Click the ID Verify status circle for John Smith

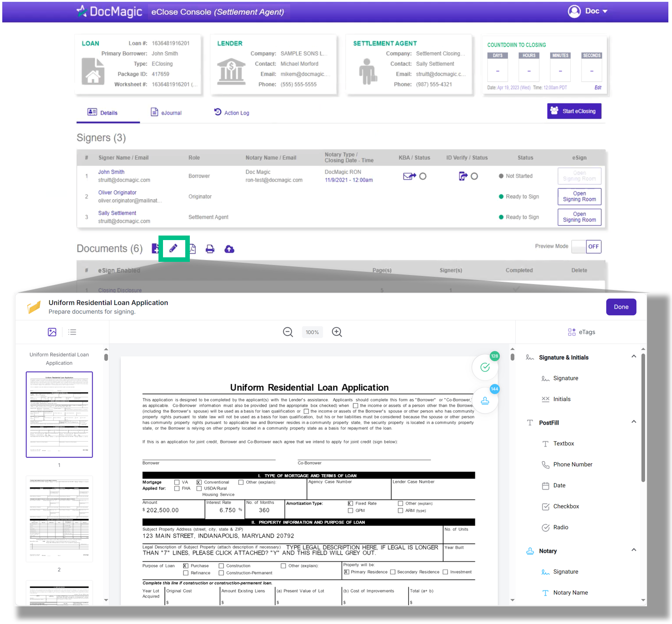tap(474, 176)
